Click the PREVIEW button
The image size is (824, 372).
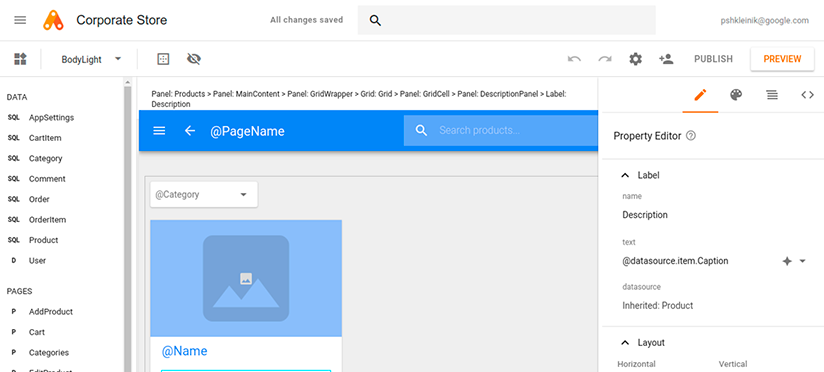782,59
